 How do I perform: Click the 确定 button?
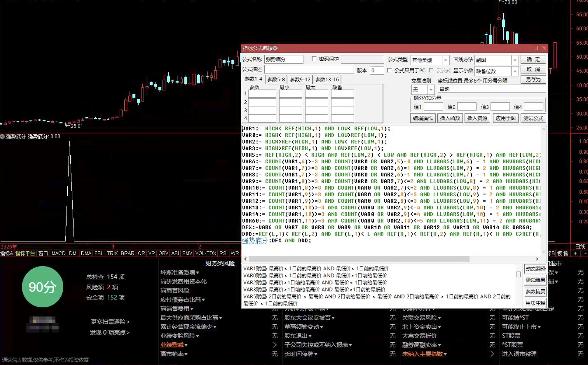click(533, 59)
